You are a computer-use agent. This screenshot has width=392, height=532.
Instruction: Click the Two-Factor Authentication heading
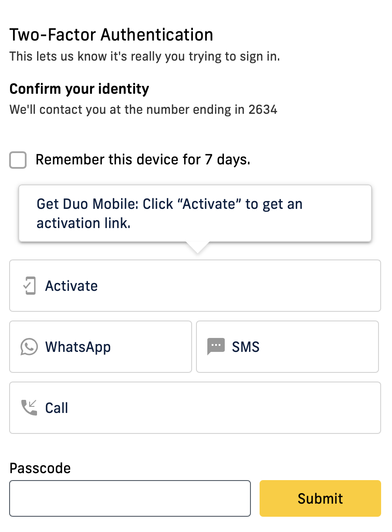click(x=112, y=35)
